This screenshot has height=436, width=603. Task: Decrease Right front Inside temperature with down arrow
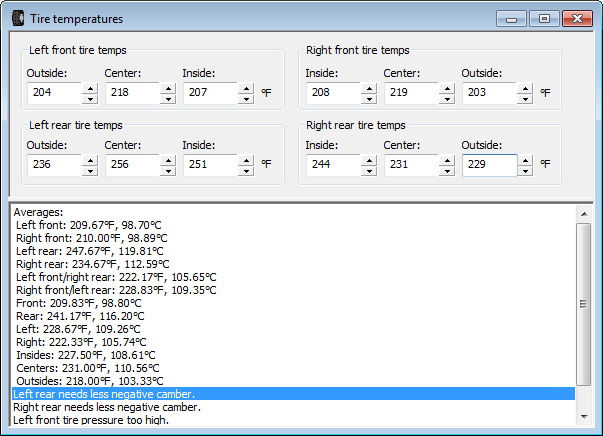tap(369, 99)
